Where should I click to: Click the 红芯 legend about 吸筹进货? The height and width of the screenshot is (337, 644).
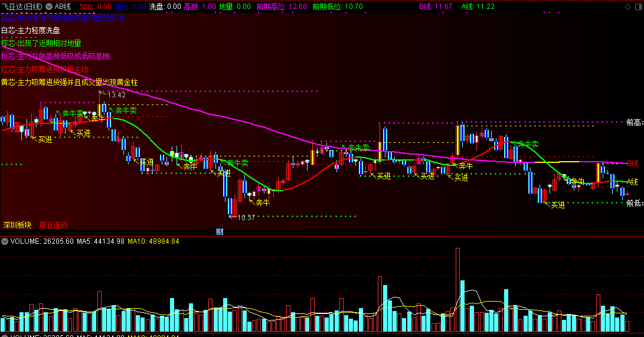(45, 70)
